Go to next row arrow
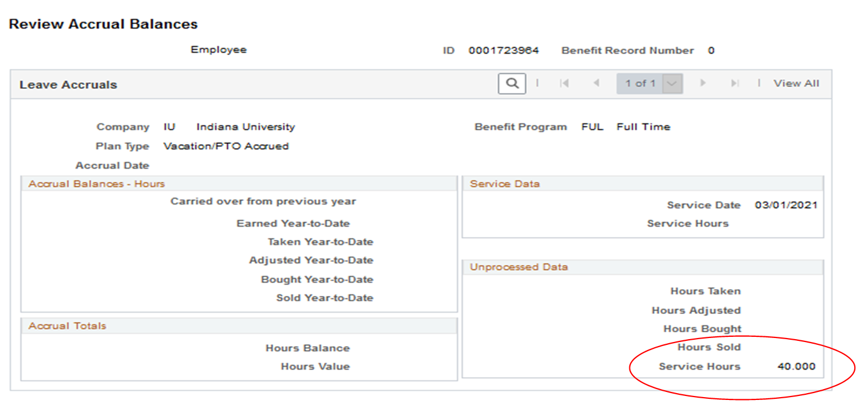Image resolution: width=868 pixels, height=408 pixels. click(702, 84)
